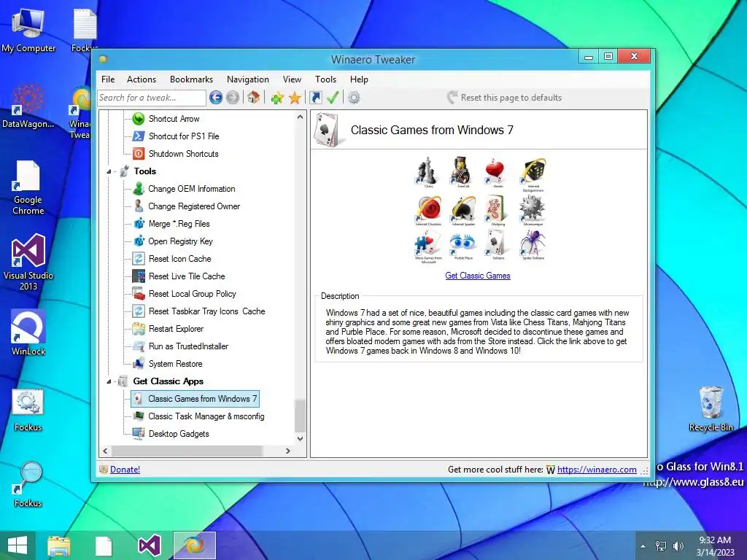Viewport: 747px width, 560px height.
Task: Select Run as TrustedInstaller item
Action: click(x=189, y=346)
